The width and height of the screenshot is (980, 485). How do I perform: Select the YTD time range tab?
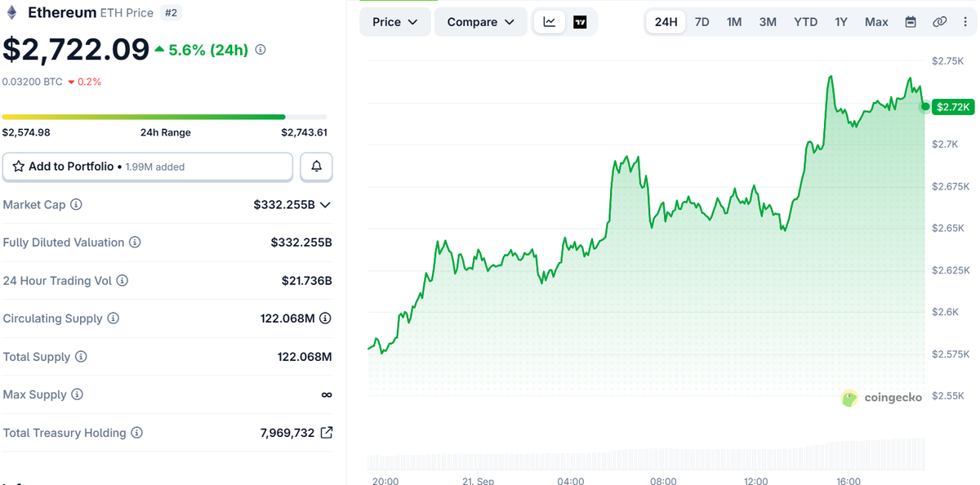806,22
